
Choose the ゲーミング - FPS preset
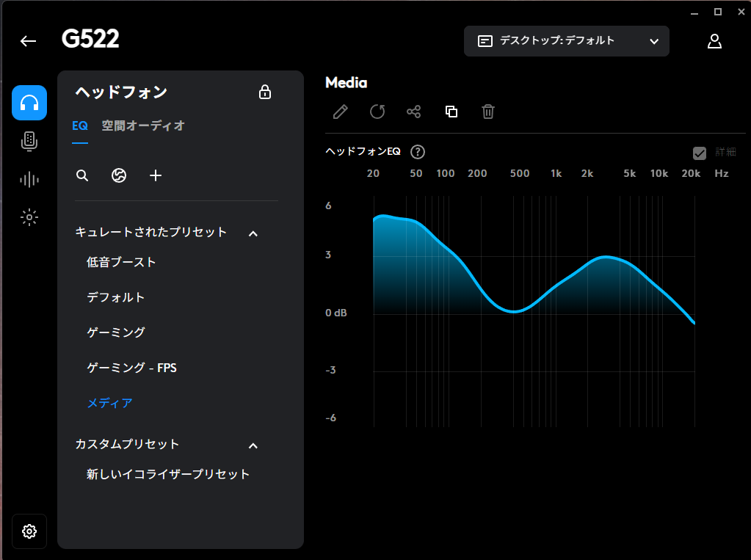coord(131,368)
